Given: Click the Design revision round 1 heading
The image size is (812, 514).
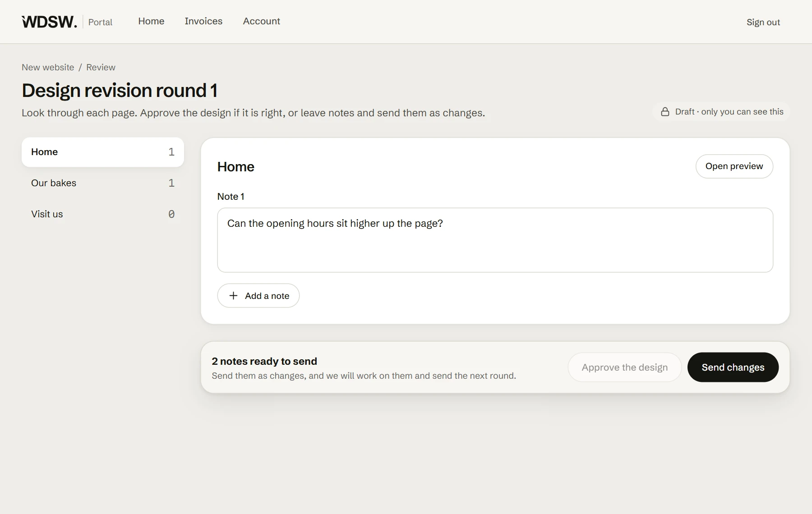Looking at the screenshot, I should (120, 91).
